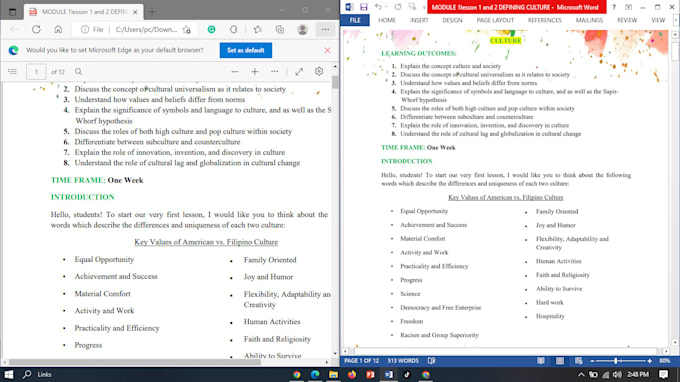Screen dimensions: 680x382
Task: Click the 513 WORDS count
Action: [403, 361]
